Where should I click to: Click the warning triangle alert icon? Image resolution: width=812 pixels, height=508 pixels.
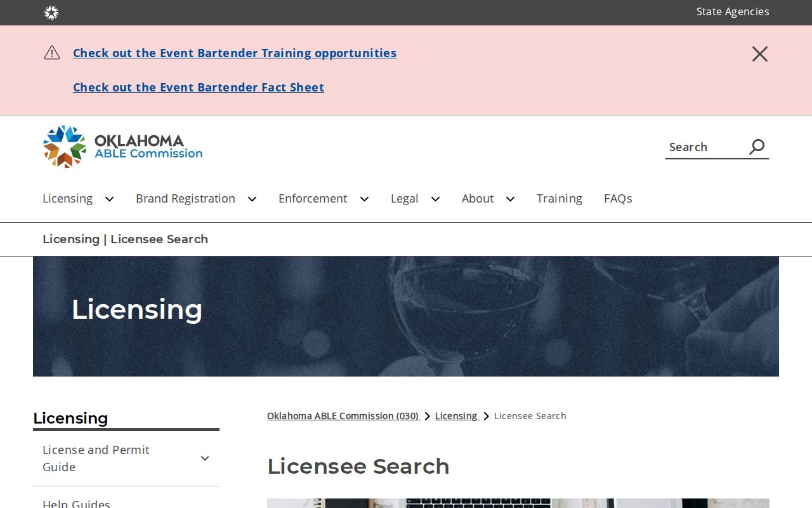(x=52, y=53)
